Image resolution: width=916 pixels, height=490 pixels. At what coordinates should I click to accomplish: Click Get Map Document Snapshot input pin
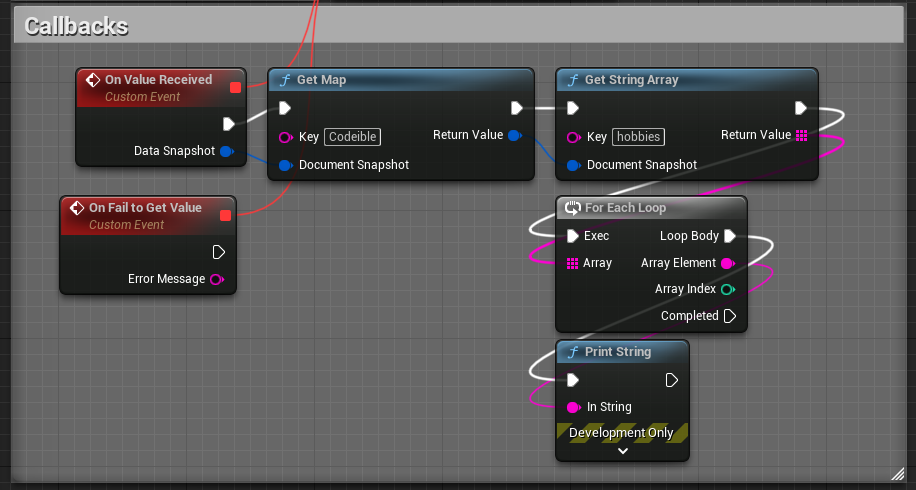(x=285, y=165)
